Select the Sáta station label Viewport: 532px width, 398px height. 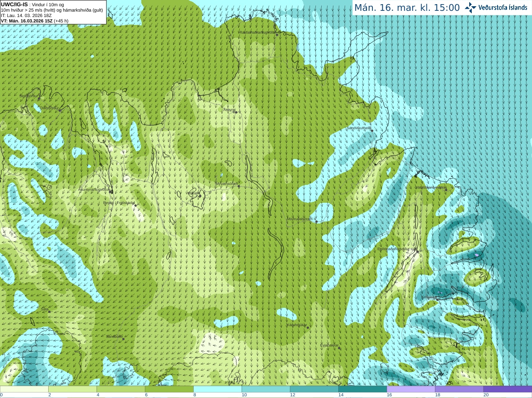45,309
